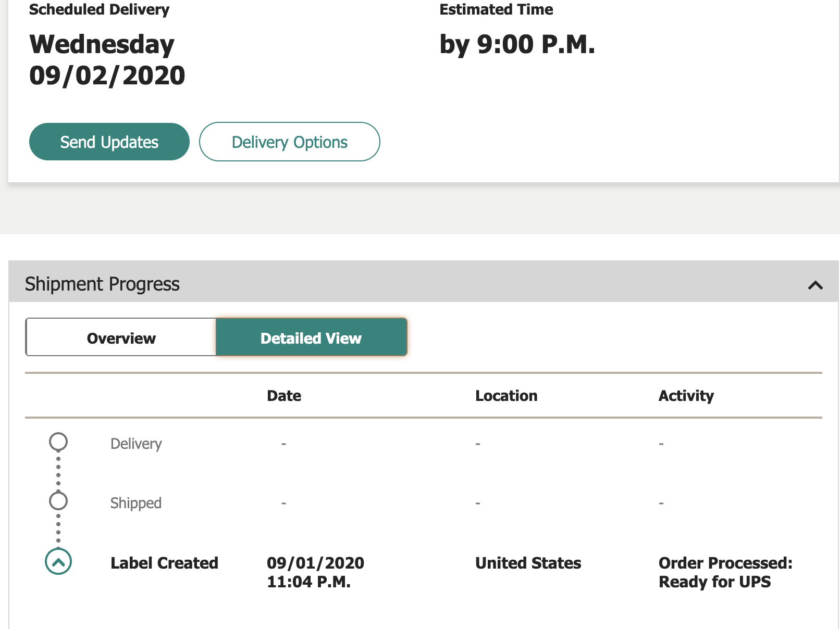The height and width of the screenshot is (629, 840).
Task: Click the Send Updates button
Action: click(109, 142)
